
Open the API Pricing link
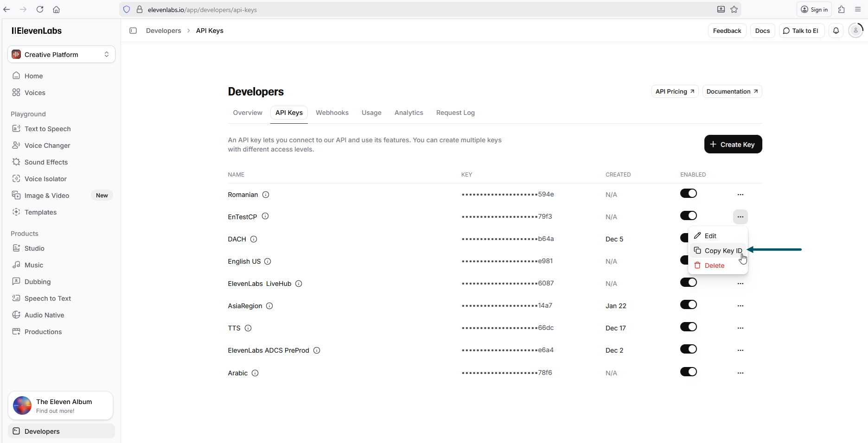(x=674, y=92)
